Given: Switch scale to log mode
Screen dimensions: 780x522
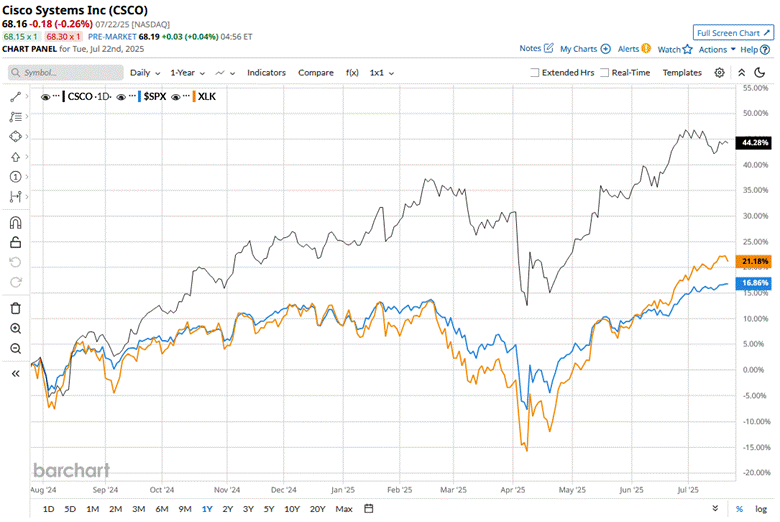Looking at the screenshot, I should [x=761, y=509].
